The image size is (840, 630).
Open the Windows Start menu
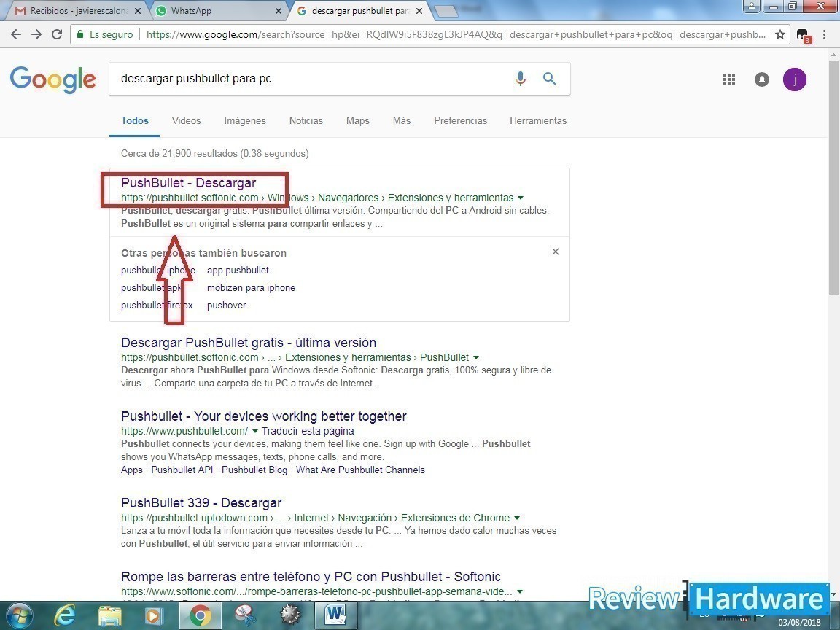(18, 615)
